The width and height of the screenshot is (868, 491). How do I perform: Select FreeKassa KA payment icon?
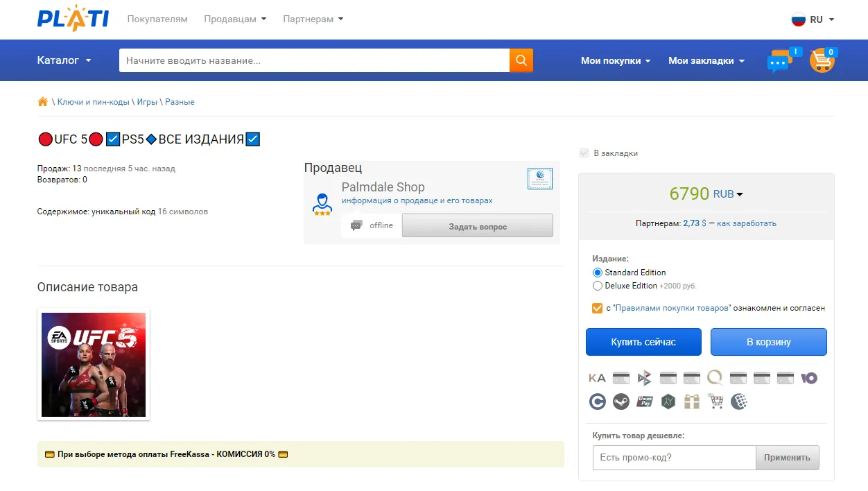(x=597, y=378)
